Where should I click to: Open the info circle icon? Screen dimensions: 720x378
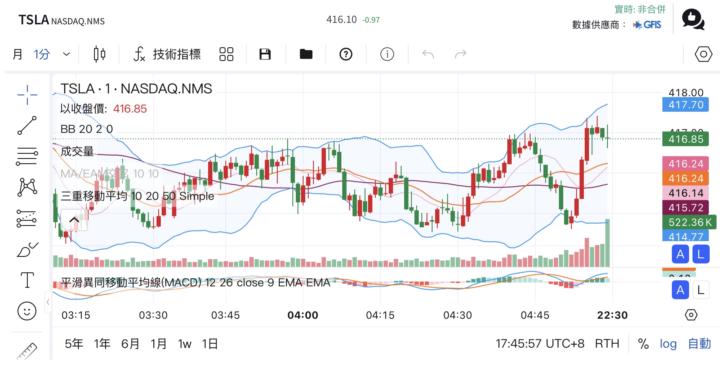pos(387,54)
